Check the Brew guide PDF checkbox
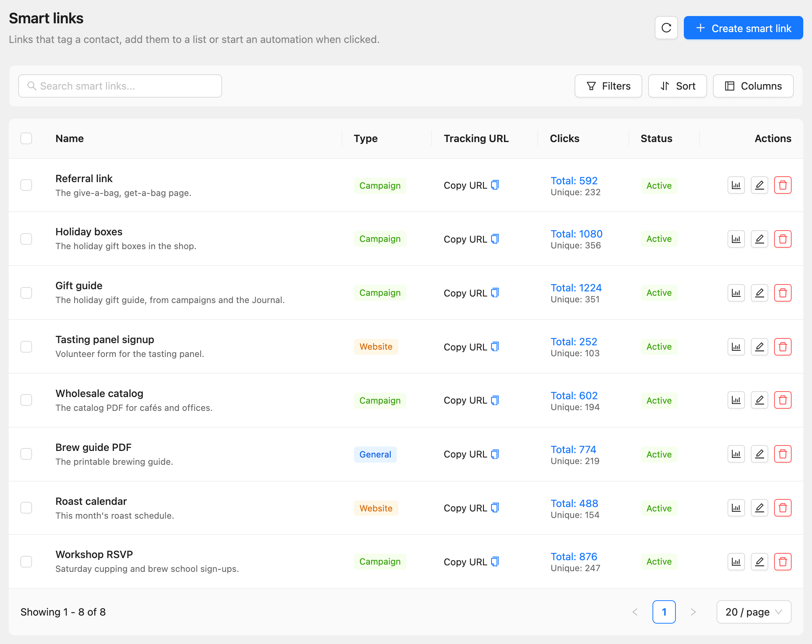Screen dimensions: 812x644 (26, 454)
